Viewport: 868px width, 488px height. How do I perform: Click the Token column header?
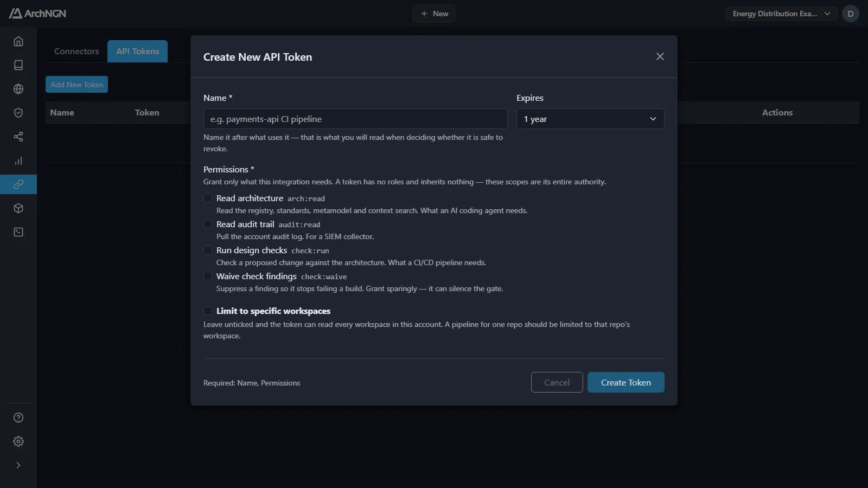[x=147, y=113]
